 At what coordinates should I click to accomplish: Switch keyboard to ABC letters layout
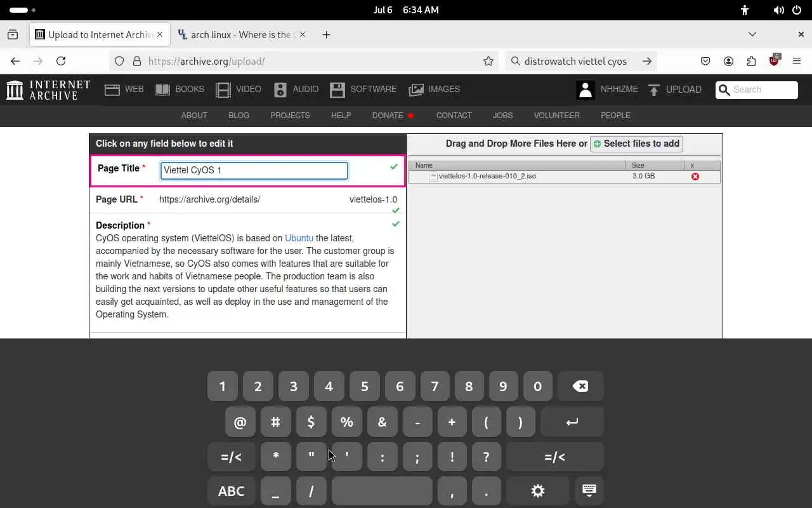(x=231, y=491)
